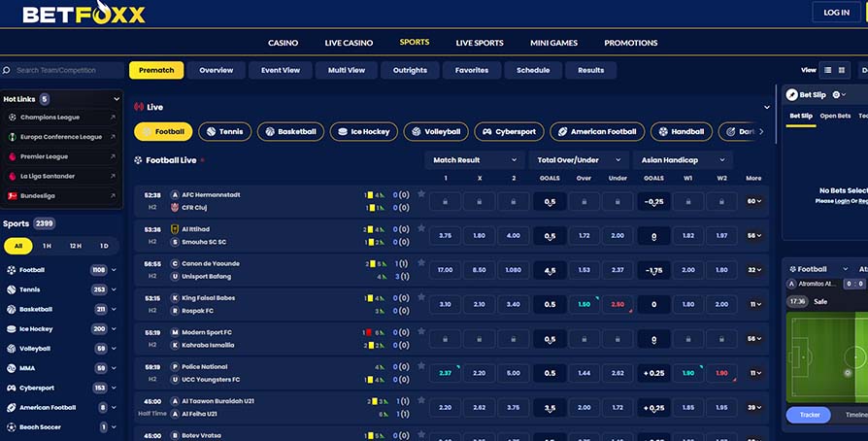Switch to the Event View tab
The width and height of the screenshot is (868, 441).
pyautogui.click(x=281, y=70)
